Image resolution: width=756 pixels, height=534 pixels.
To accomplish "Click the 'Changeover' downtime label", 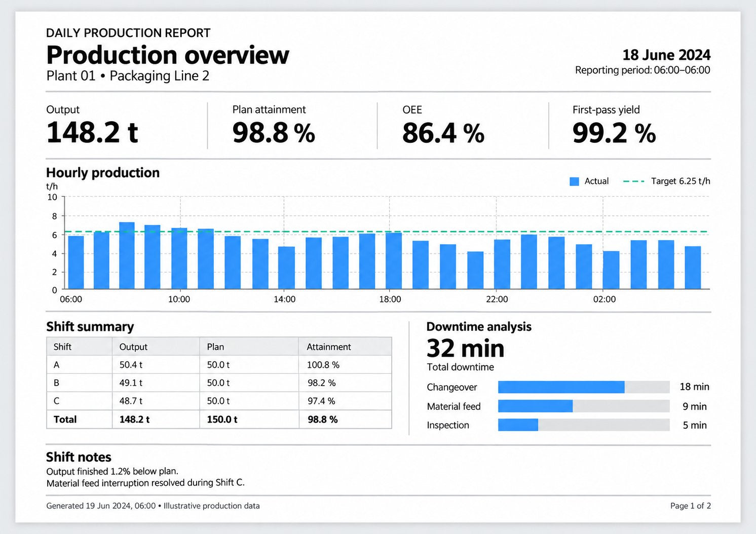I will [x=452, y=387].
